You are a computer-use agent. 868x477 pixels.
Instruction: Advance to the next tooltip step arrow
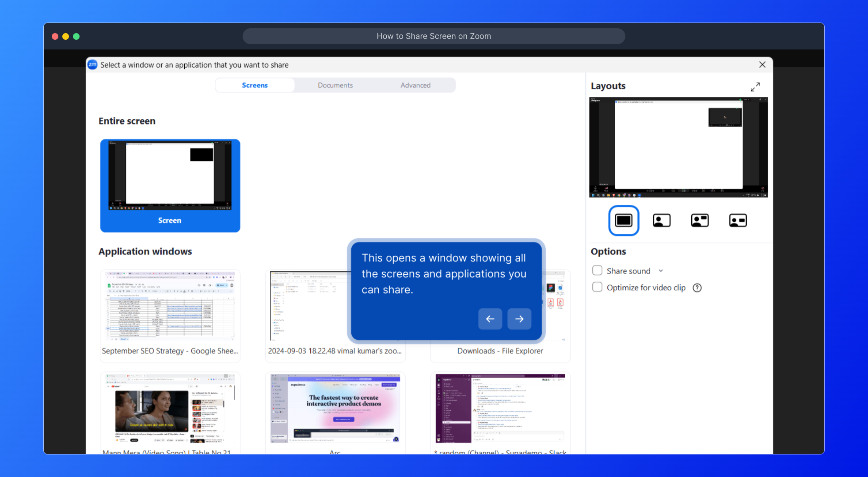coord(519,319)
